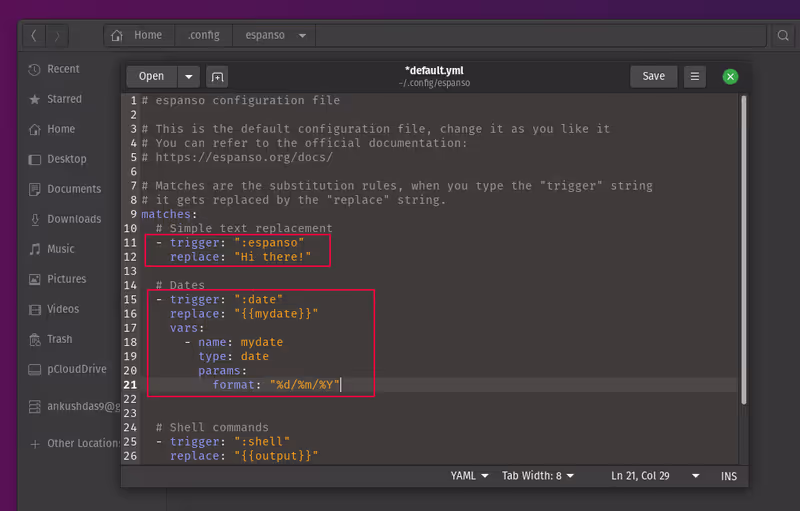Go forward in file manager

point(57,35)
